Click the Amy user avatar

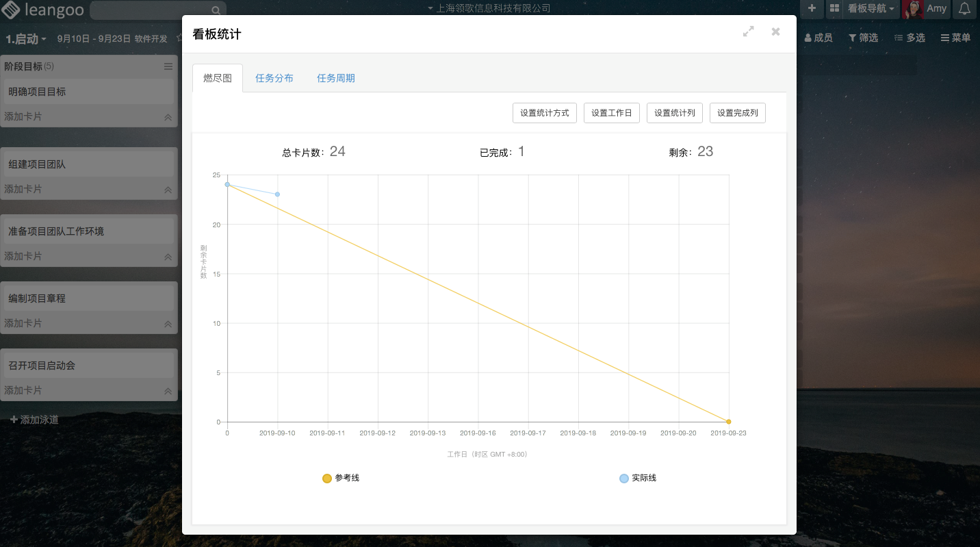coord(913,9)
